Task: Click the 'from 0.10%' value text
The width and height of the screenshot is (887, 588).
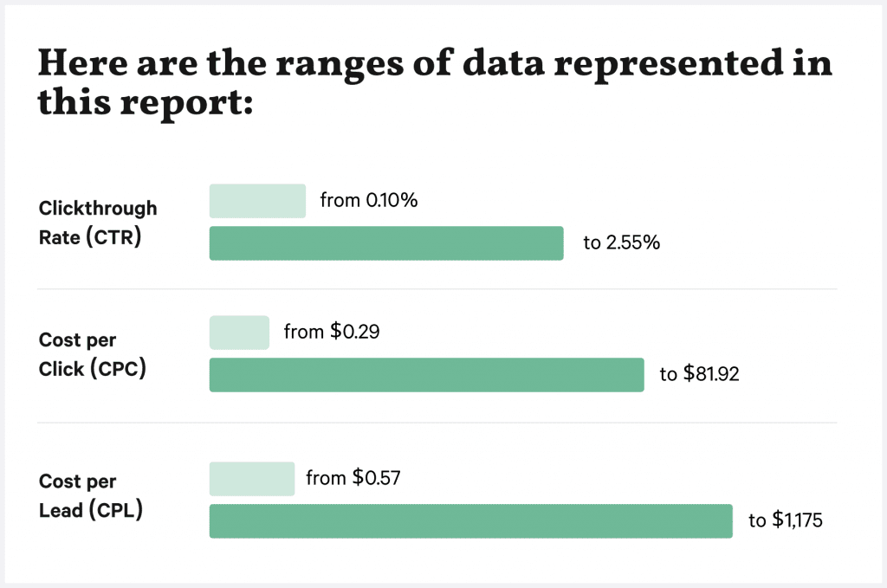Action: click(369, 201)
